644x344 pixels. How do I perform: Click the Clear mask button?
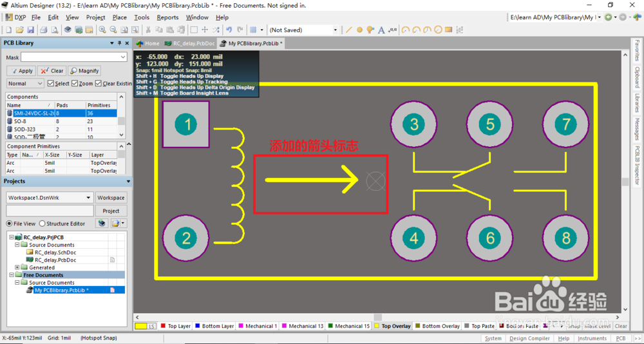(x=52, y=71)
